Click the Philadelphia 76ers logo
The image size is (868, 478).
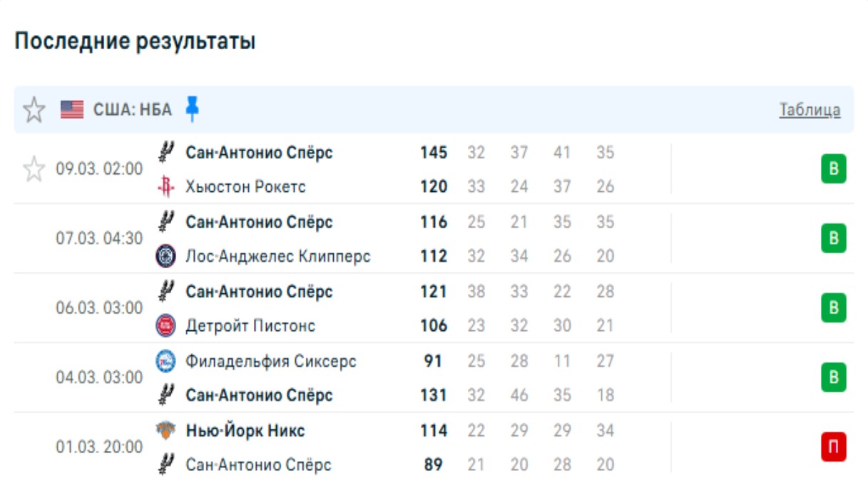coord(165,361)
